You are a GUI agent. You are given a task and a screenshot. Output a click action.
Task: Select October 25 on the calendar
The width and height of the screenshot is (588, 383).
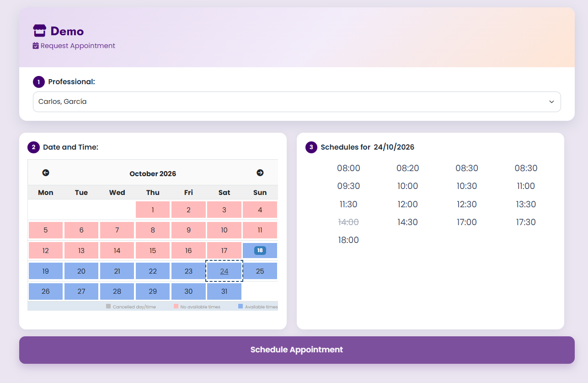coord(260,271)
